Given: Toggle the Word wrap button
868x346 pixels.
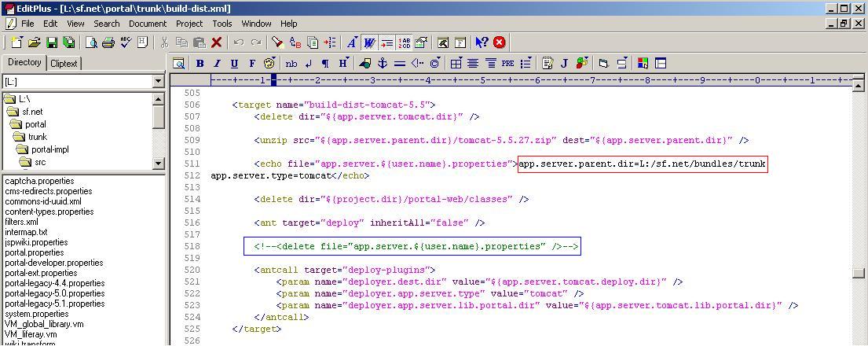Looking at the screenshot, I should (x=368, y=42).
